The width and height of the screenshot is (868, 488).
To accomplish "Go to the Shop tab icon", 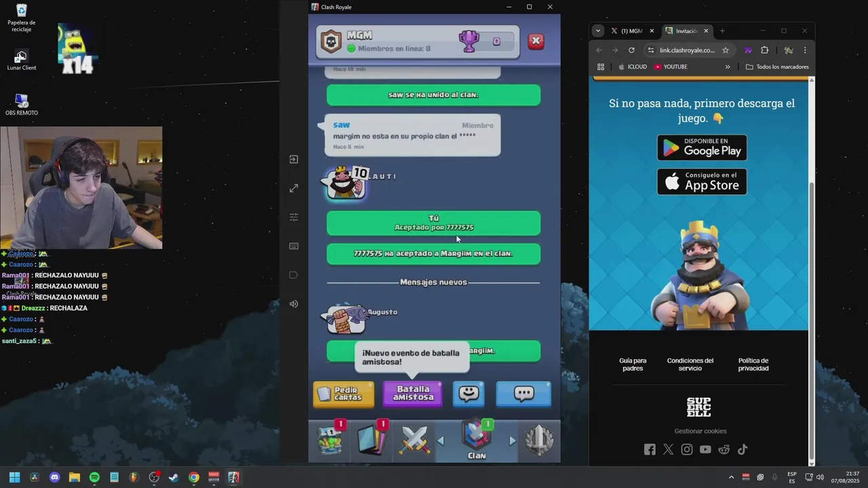I will point(330,440).
